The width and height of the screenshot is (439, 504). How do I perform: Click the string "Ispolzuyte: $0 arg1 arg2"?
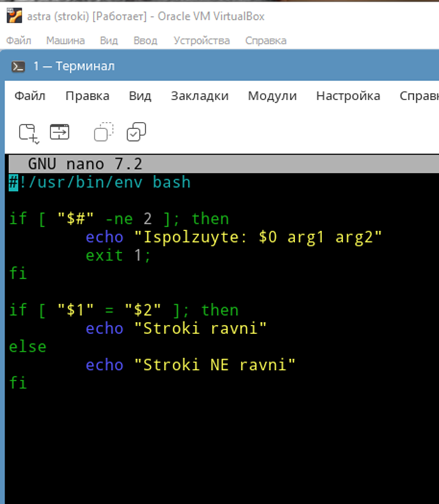(258, 238)
